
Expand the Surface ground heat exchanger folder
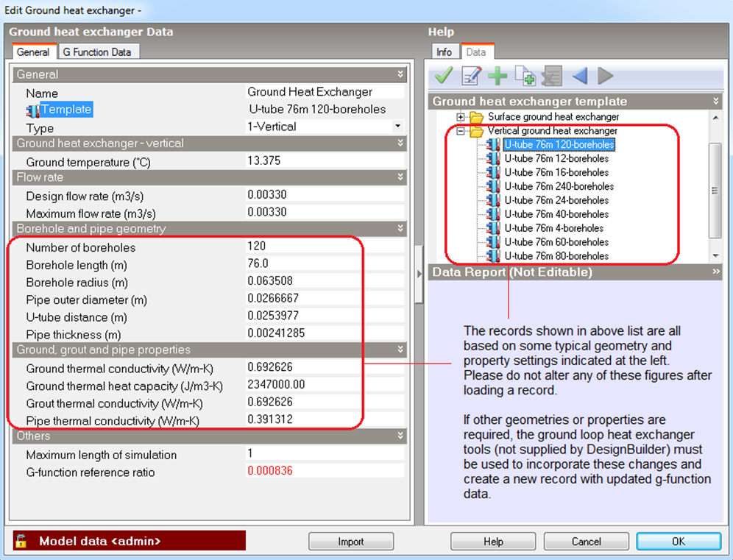tap(461, 117)
